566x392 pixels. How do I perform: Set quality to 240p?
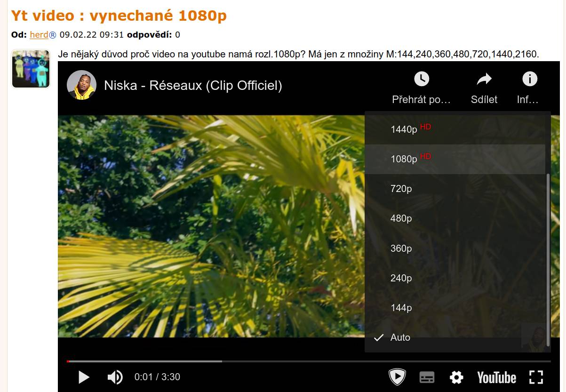click(455, 278)
